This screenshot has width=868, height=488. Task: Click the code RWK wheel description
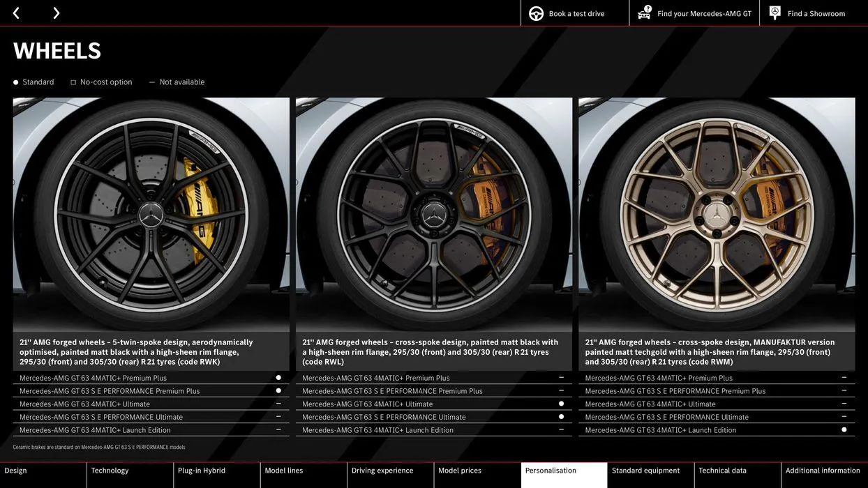136,352
